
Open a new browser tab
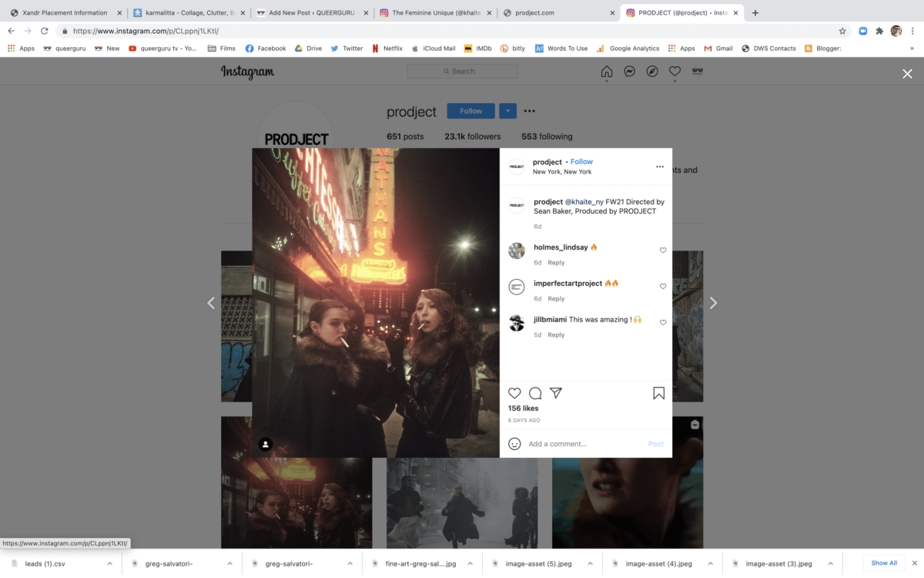tap(755, 13)
